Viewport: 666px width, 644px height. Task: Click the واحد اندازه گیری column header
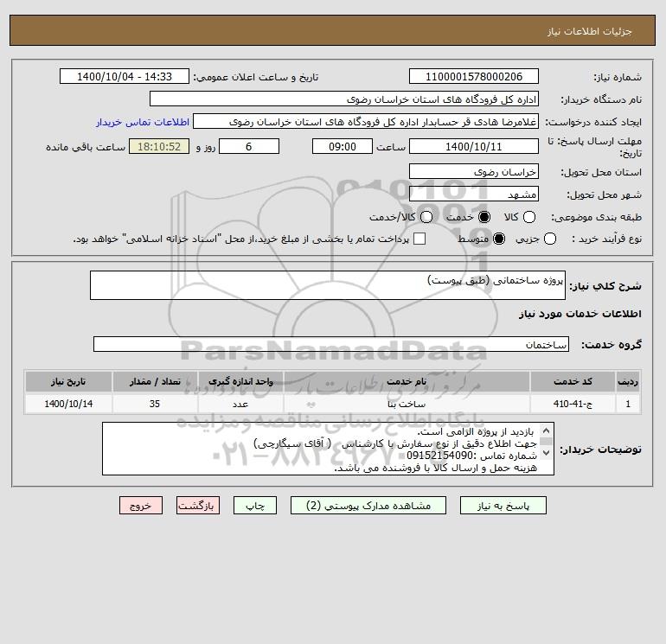tap(240, 381)
